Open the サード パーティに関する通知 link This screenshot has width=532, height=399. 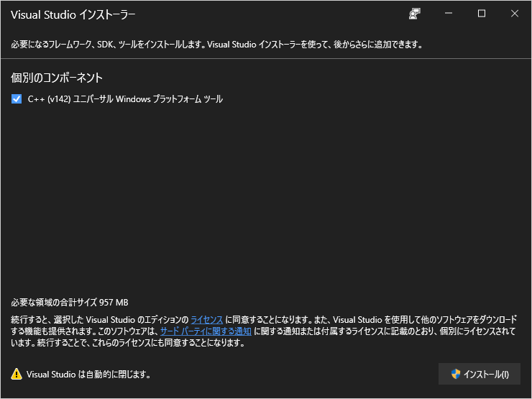(206, 331)
